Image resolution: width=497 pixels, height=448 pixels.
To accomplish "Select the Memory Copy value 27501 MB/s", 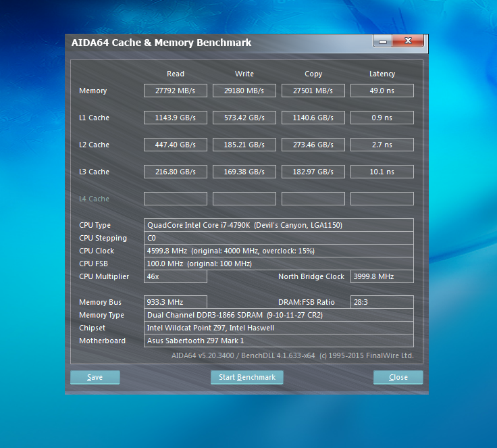I will (x=313, y=91).
